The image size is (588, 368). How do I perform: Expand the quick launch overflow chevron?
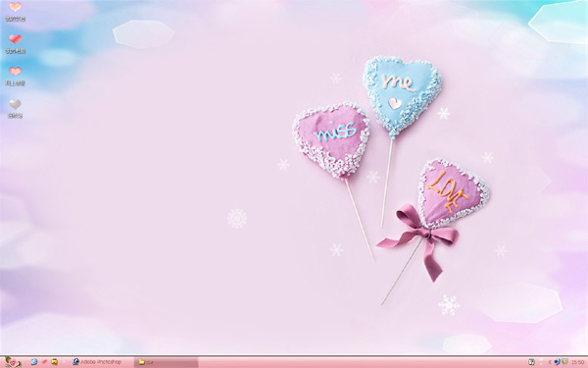(x=64, y=362)
